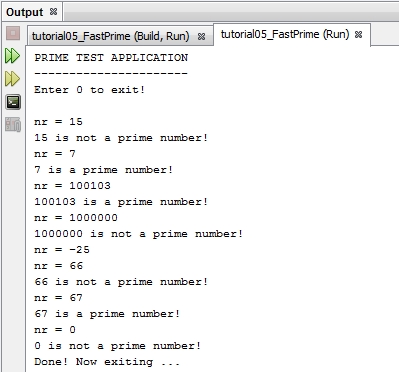Click the 'Done! Now exiting ...' line
The image size is (399, 372).
pyautogui.click(x=107, y=362)
